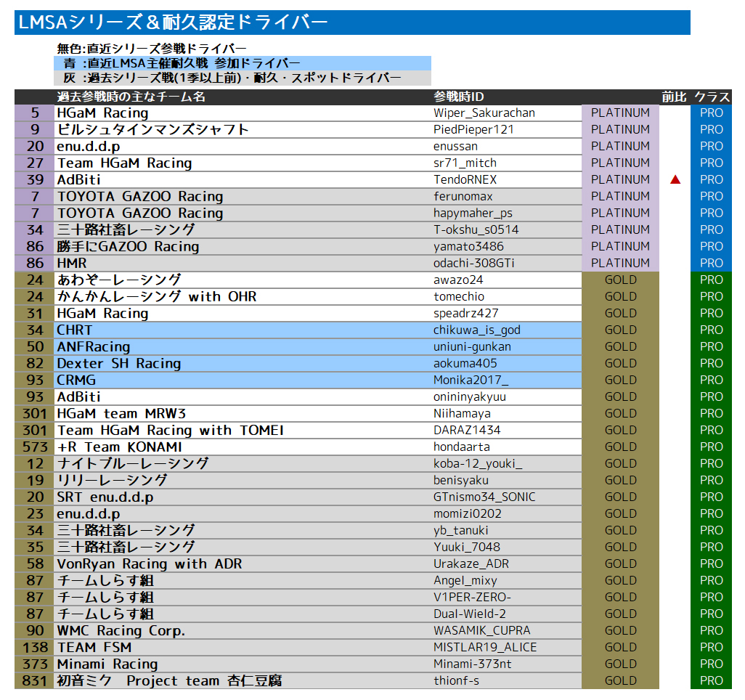
Task: Select the 初音ミク Project team 杏仁豆腐 cell
Action: [169, 680]
